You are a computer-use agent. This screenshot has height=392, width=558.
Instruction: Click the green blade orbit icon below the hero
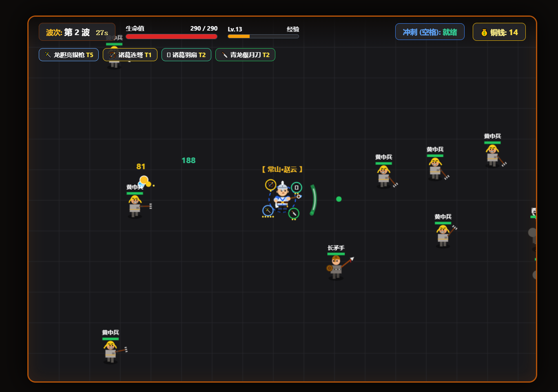click(294, 213)
